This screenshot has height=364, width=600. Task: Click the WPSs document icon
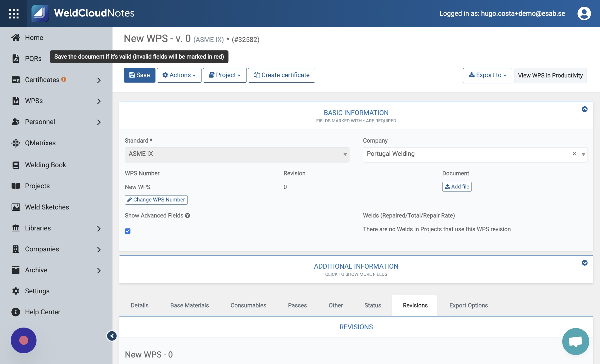click(15, 101)
